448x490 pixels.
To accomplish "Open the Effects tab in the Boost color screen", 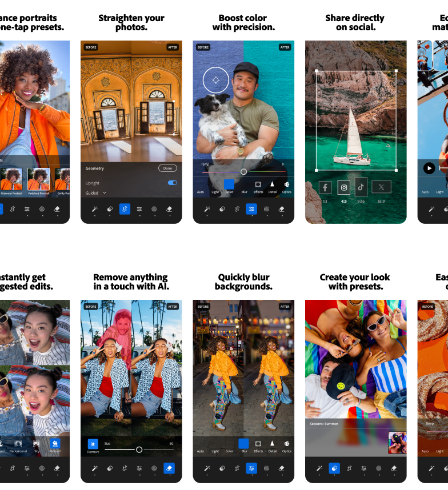I will (258, 184).
